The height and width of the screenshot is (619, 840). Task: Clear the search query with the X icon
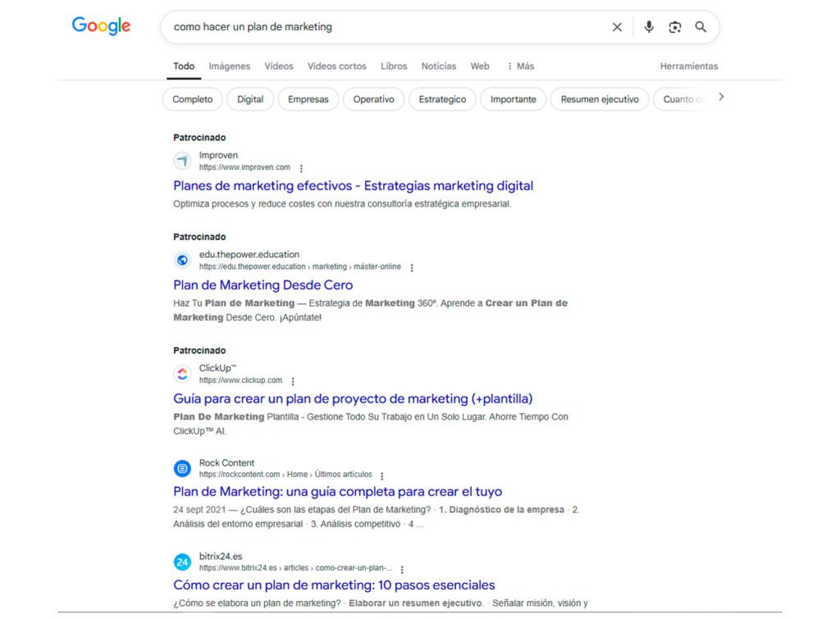[617, 27]
